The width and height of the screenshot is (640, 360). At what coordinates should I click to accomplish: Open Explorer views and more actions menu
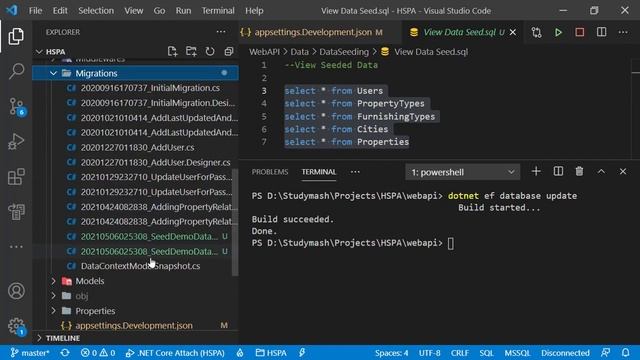click(221, 32)
